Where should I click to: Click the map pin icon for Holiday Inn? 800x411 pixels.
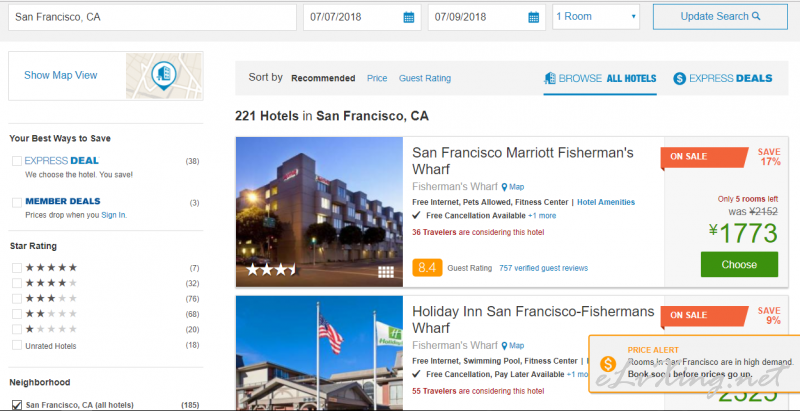(x=504, y=346)
